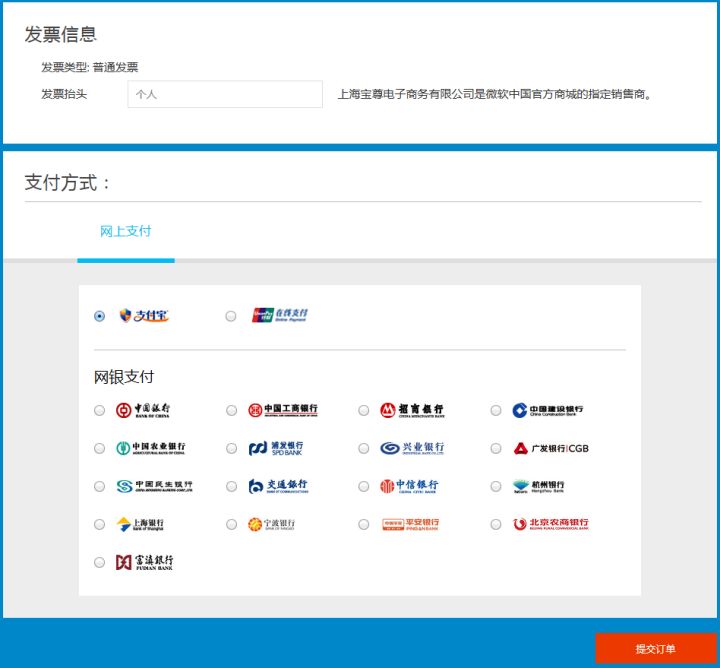Click the 宁波银行 logo
Viewport: 720px width, 668px height.
click(x=272, y=524)
